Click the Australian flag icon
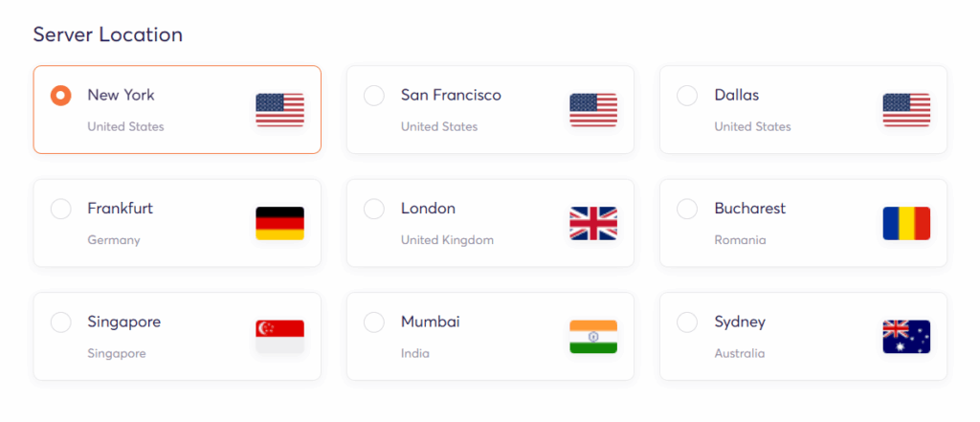Viewport: 980px width, 422px height. coord(906,336)
